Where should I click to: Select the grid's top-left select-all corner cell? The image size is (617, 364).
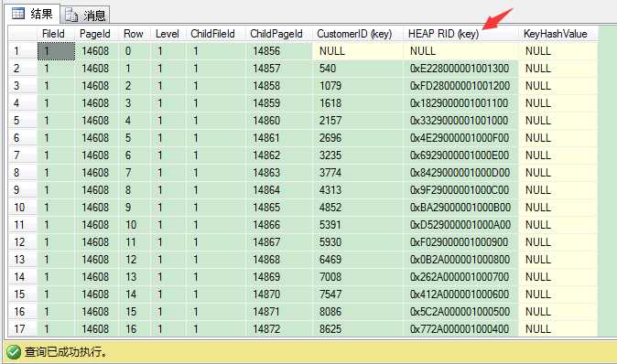pos(23,34)
